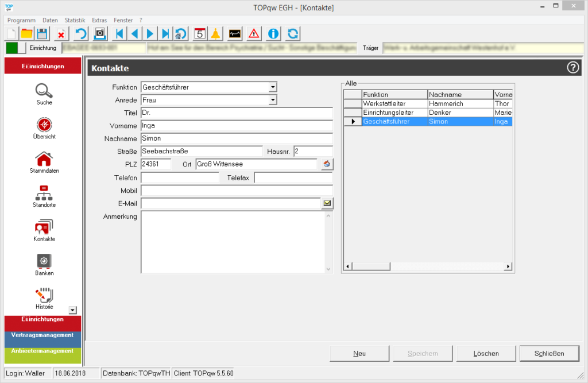This screenshot has height=383, width=588.
Task: Open the blue info icon
Action: click(x=273, y=33)
